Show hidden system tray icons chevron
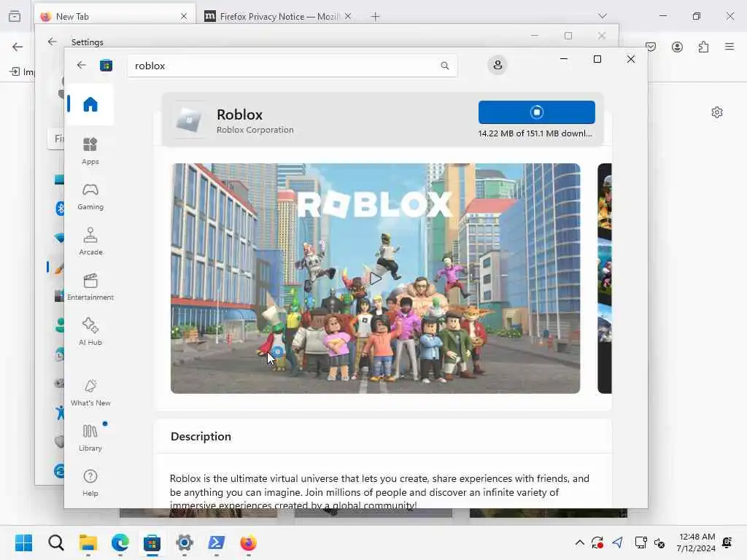 click(x=580, y=542)
